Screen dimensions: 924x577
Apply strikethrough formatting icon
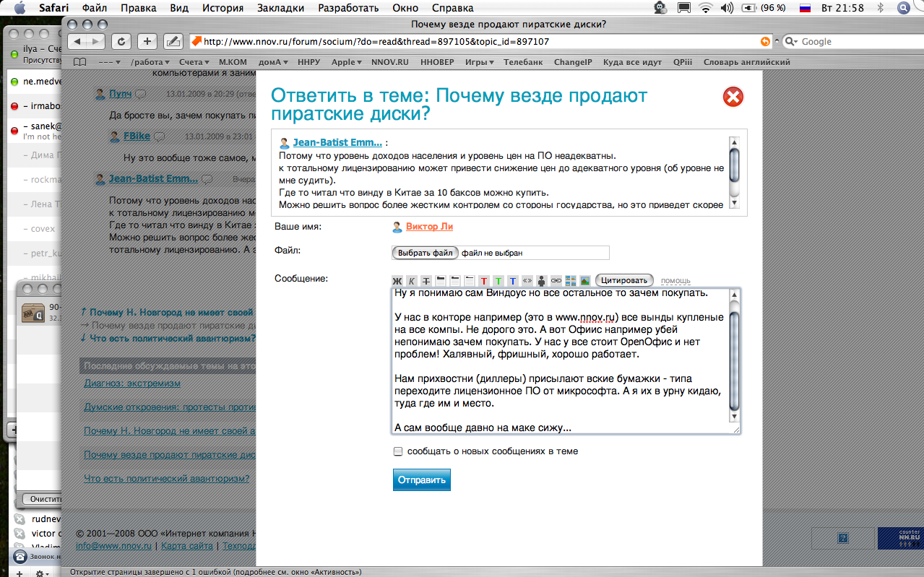coord(426,281)
